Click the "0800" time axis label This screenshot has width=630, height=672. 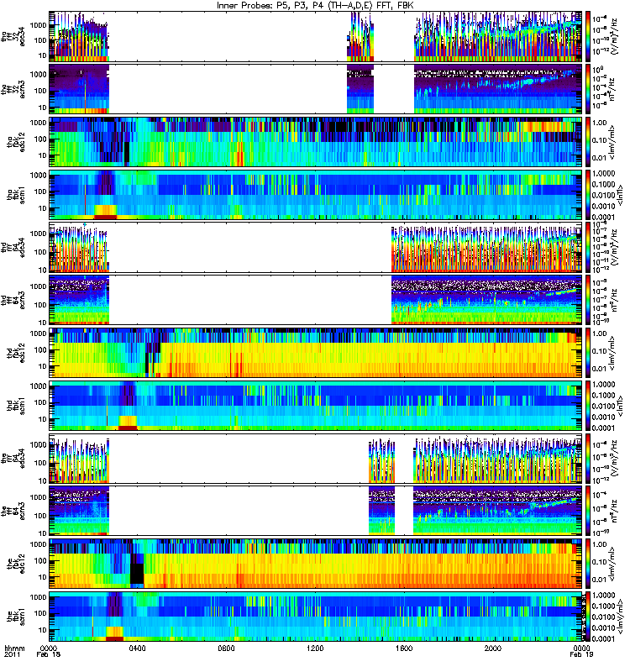(x=226, y=648)
